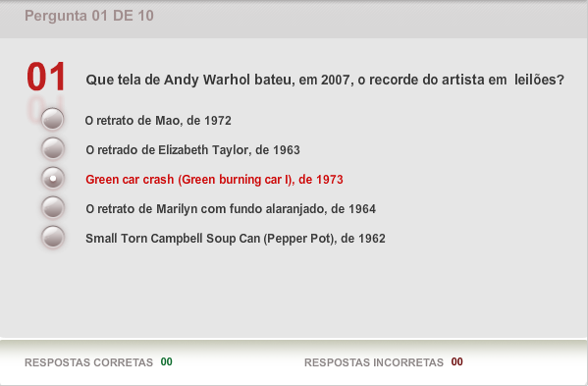This screenshot has width=588, height=386.
Task: Click the large red '01' question number
Action: tap(46, 77)
